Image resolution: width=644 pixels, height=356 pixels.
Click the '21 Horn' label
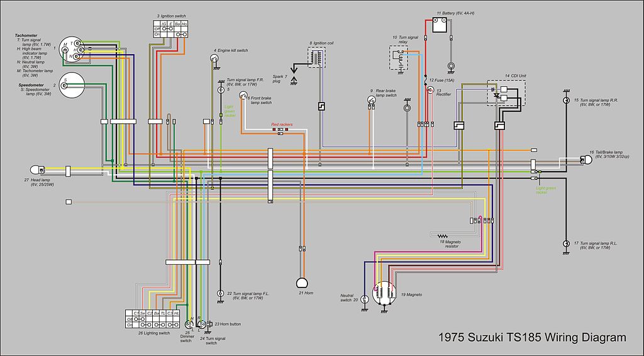306,293
